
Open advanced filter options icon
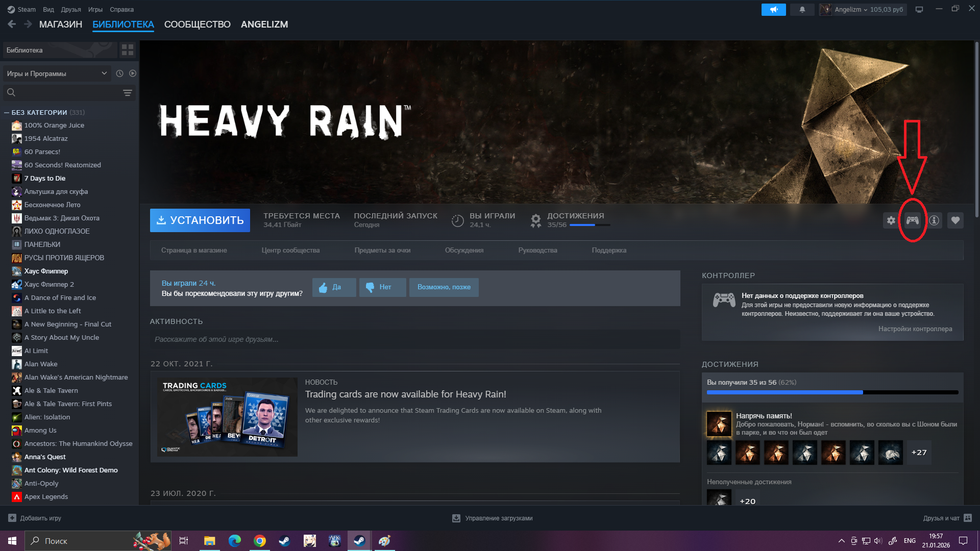(128, 93)
